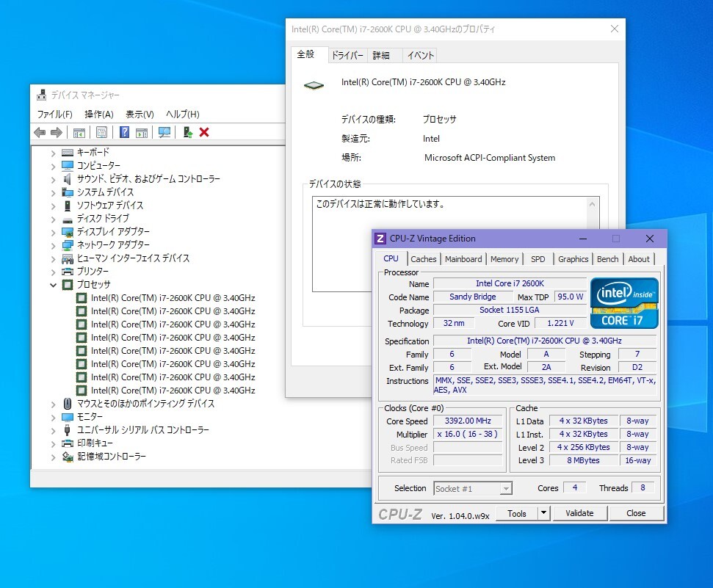Click the update device driver icon
The width and height of the screenshot is (713, 588).
(x=187, y=132)
